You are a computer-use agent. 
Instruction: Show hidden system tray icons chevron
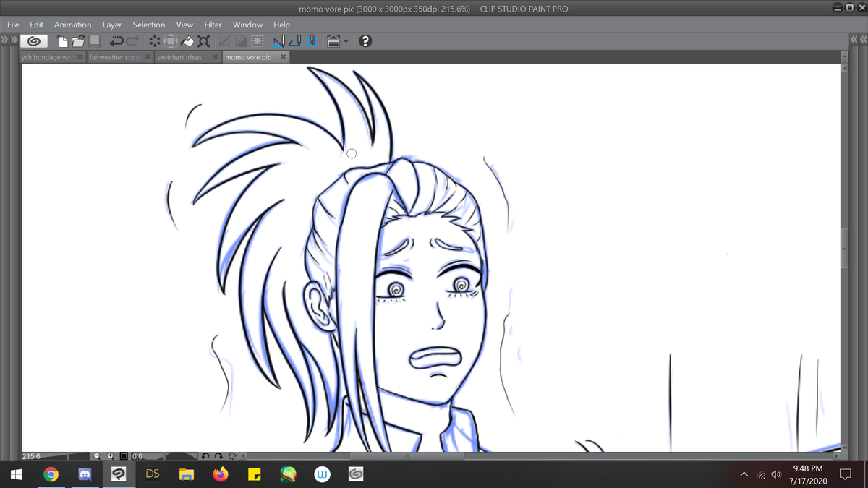coord(744,475)
